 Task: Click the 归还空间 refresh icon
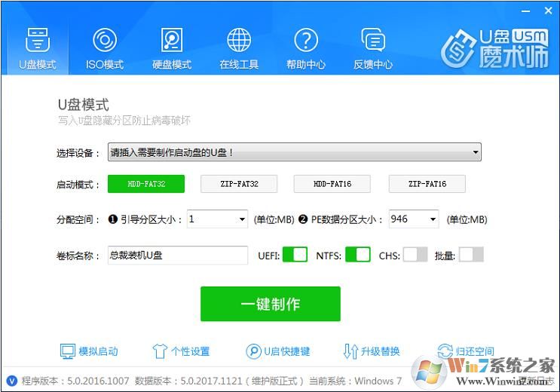click(x=445, y=351)
